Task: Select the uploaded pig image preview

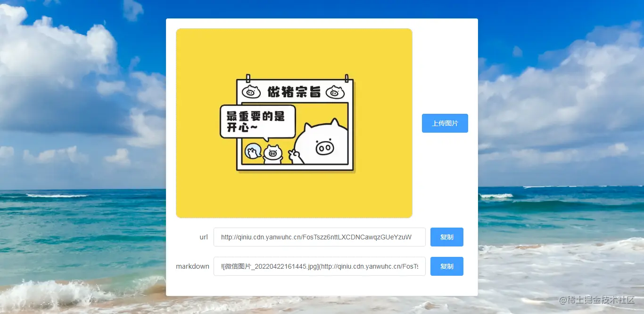Action: coord(294,123)
